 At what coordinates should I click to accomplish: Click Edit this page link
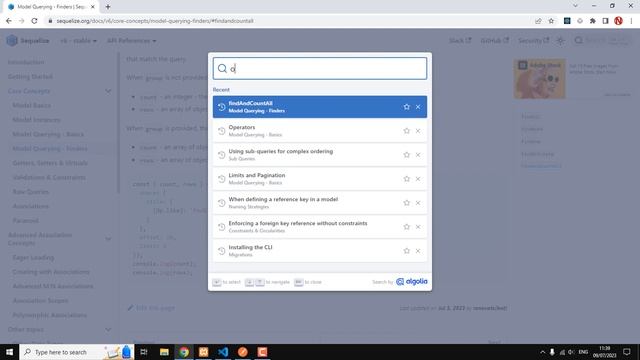click(151, 308)
